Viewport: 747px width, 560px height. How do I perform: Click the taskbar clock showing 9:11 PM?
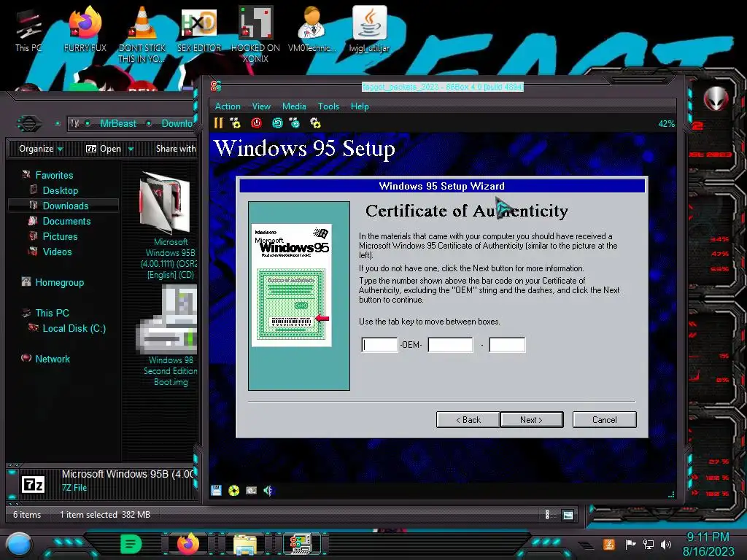[708, 544]
